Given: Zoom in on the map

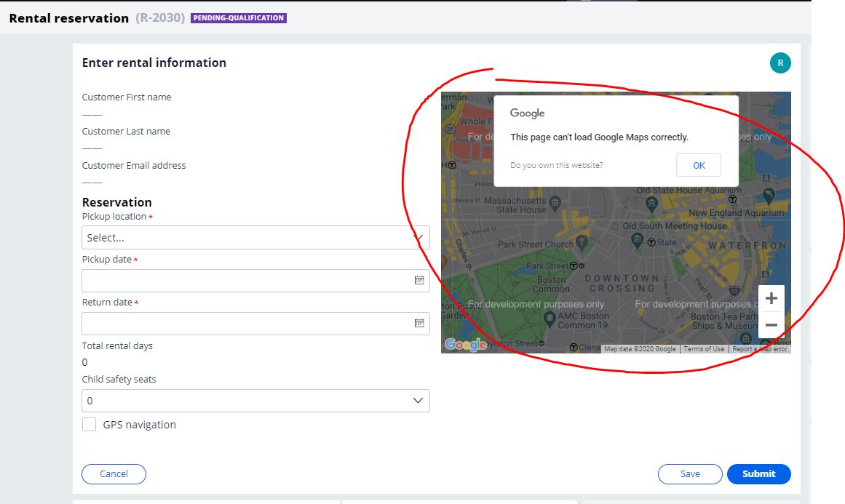Looking at the screenshot, I should pyautogui.click(x=771, y=298).
